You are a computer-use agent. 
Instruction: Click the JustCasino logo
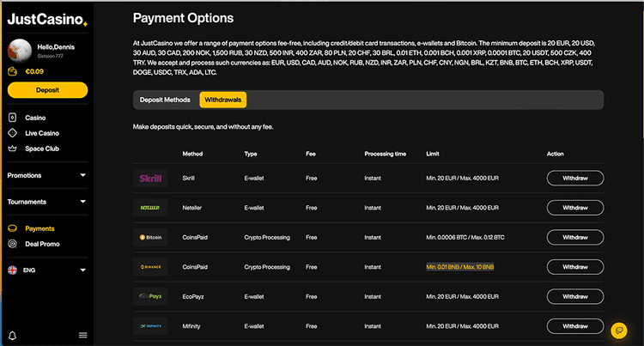click(47, 19)
